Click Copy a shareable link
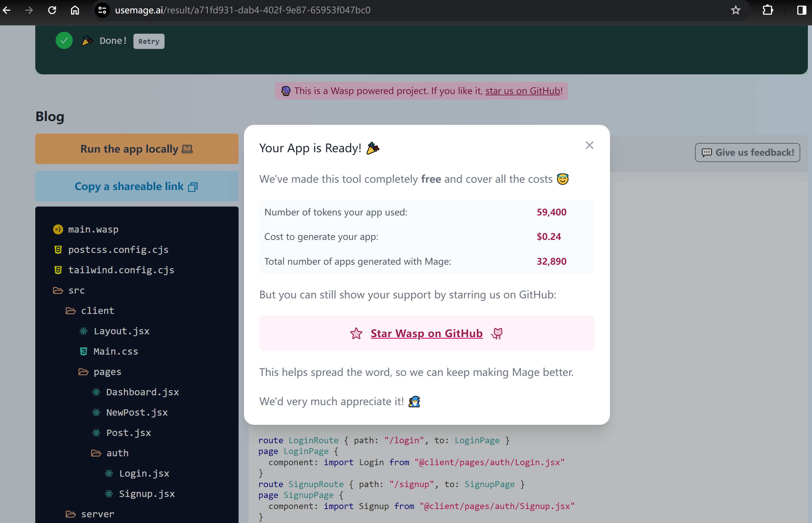Screen dimensions: 812x523 (x=137, y=186)
